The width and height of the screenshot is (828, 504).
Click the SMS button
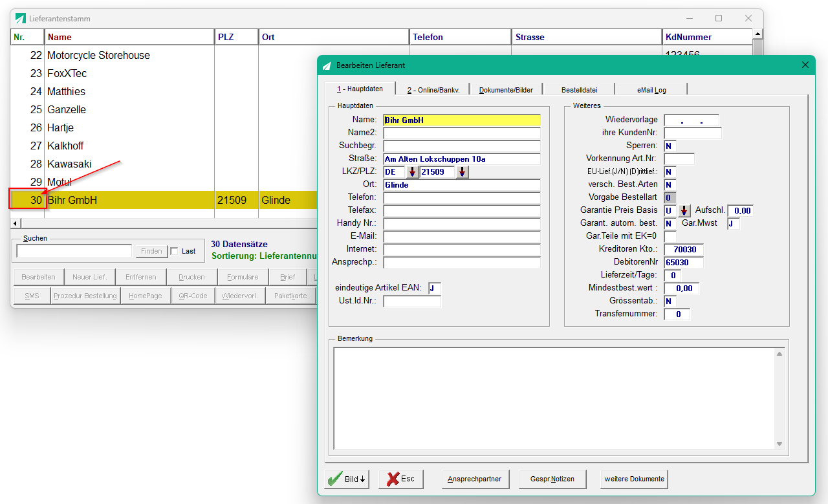(32, 296)
